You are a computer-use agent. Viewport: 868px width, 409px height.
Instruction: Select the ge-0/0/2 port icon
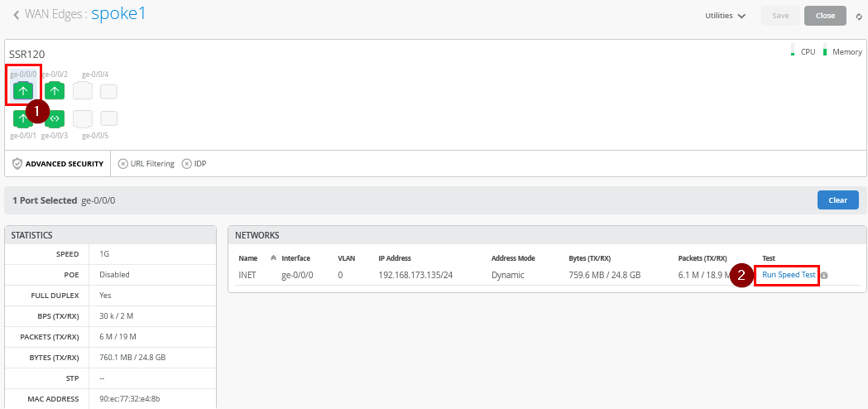click(55, 90)
